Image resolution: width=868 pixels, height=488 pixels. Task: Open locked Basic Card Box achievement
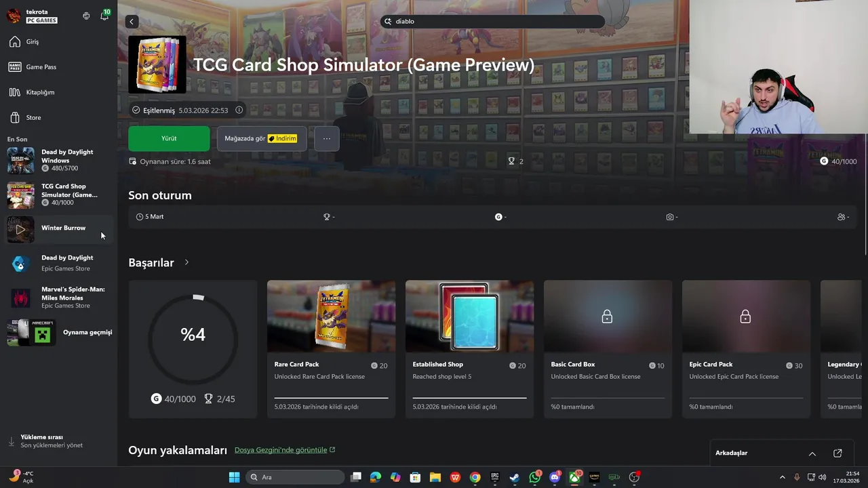[x=608, y=349]
